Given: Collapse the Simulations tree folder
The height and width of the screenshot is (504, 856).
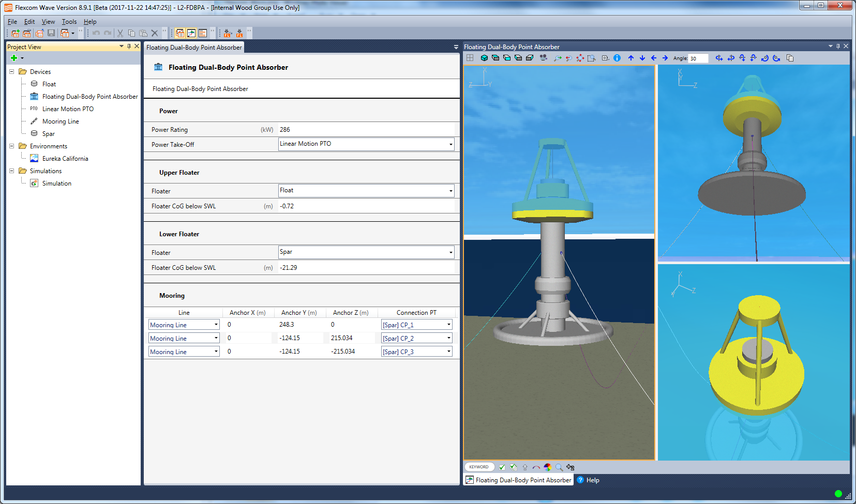Looking at the screenshot, I should coord(11,171).
